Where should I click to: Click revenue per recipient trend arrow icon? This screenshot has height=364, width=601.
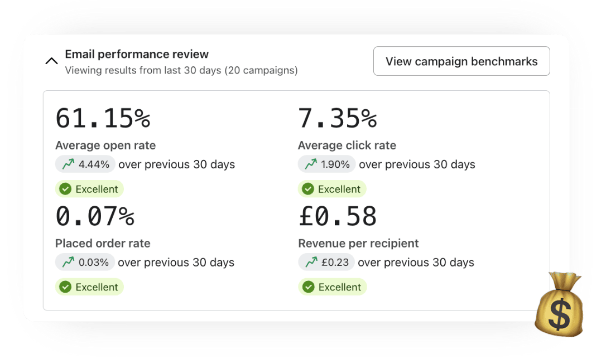coord(311,263)
